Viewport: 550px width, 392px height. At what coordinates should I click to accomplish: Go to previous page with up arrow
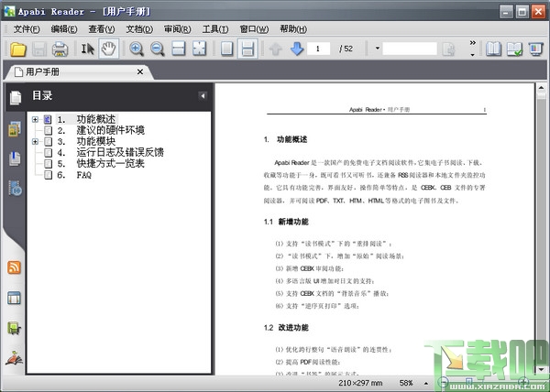coord(276,49)
